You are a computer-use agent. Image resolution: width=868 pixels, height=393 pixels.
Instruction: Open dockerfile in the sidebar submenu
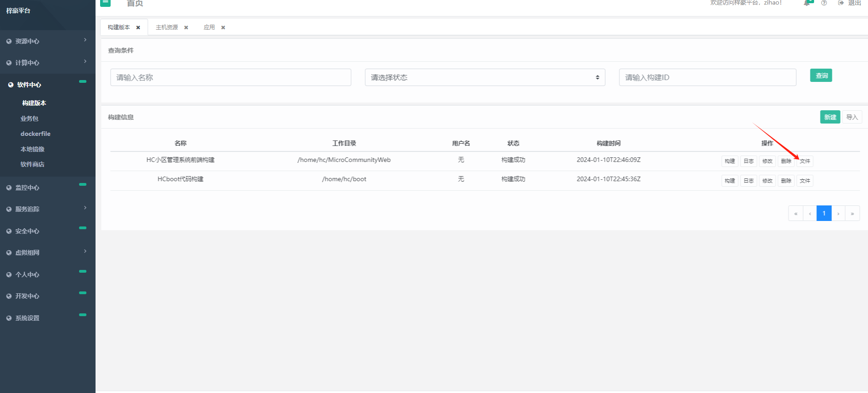(35, 134)
